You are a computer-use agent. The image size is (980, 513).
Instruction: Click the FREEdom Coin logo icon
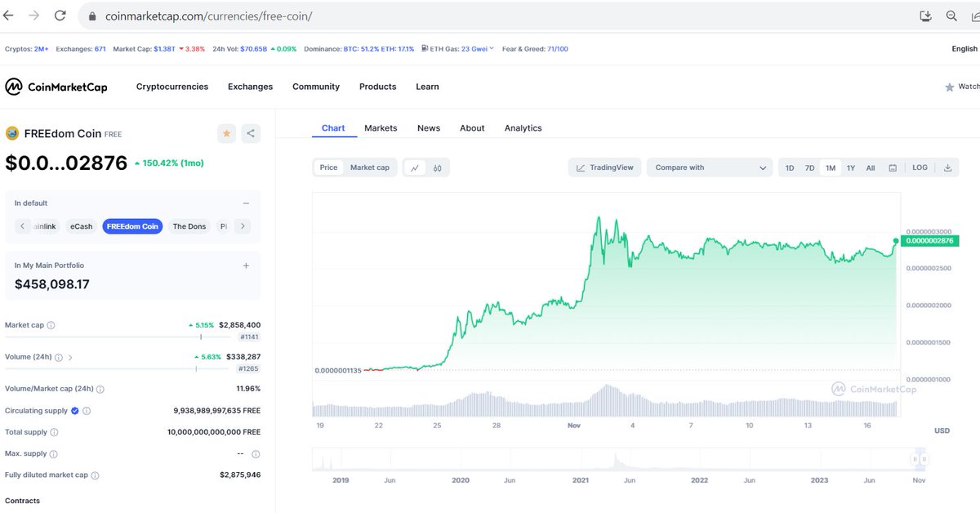[x=12, y=133]
